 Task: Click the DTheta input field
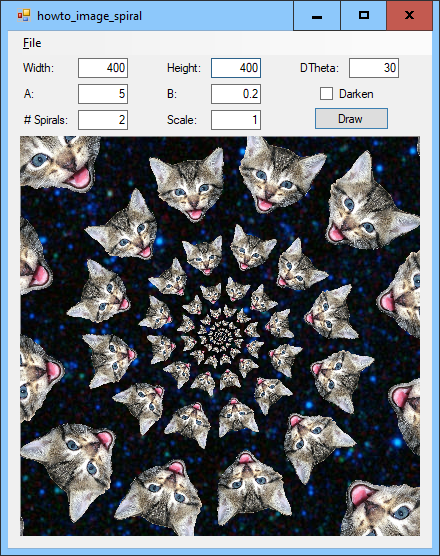tap(374, 68)
